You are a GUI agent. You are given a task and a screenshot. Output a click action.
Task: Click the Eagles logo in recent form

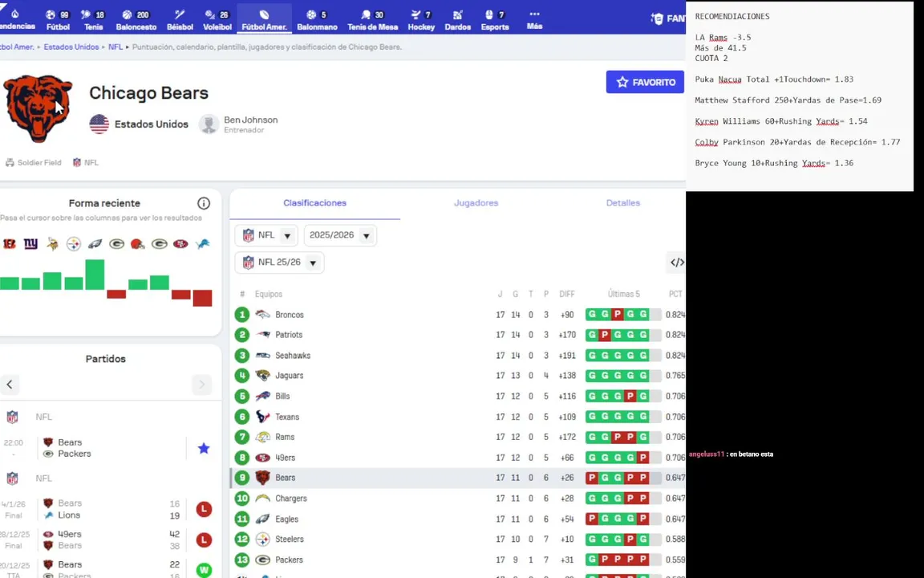(x=95, y=243)
